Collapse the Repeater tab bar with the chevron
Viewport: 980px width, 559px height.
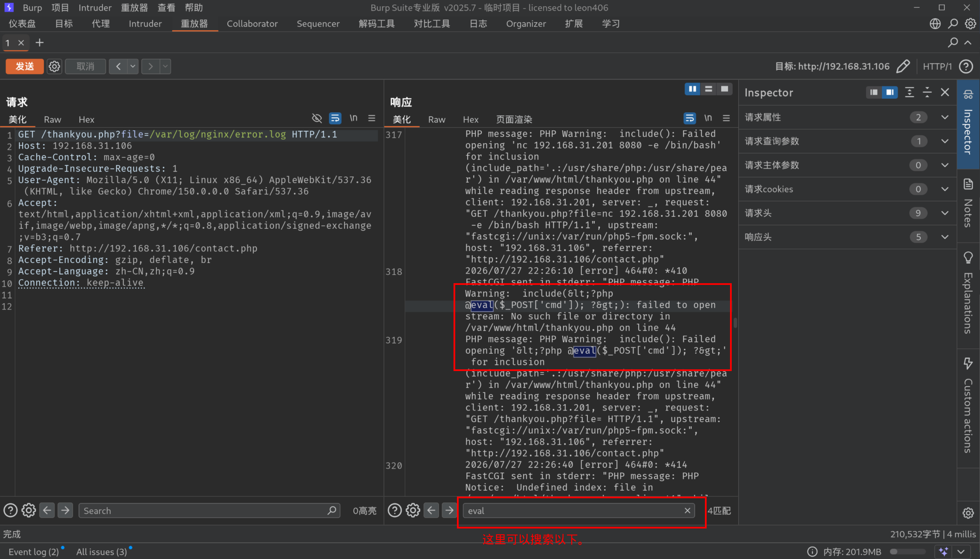968,42
